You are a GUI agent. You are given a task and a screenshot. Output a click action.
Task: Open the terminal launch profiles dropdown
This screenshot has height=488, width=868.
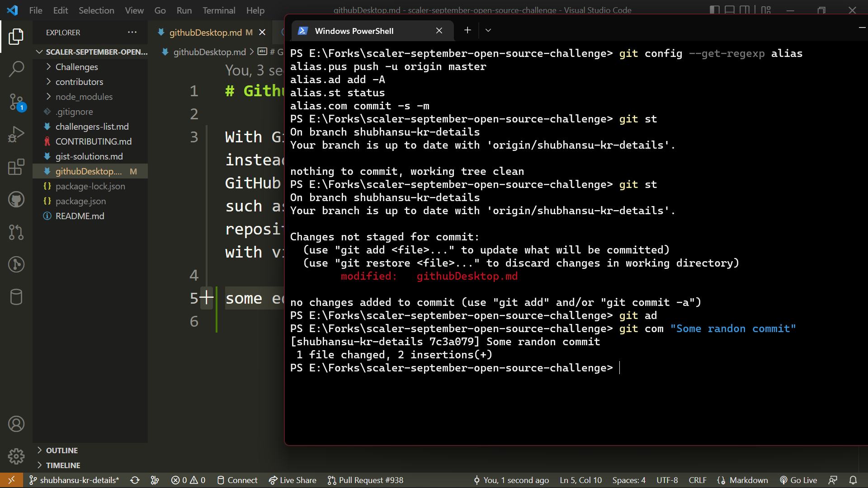click(488, 30)
